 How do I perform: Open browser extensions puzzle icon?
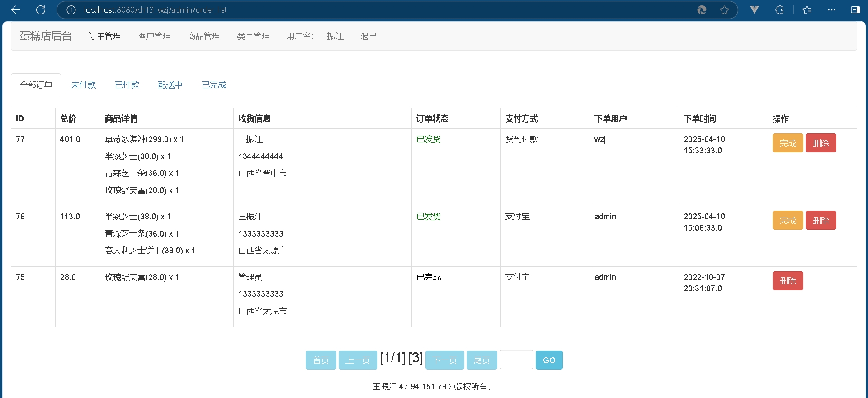[779, 10]
